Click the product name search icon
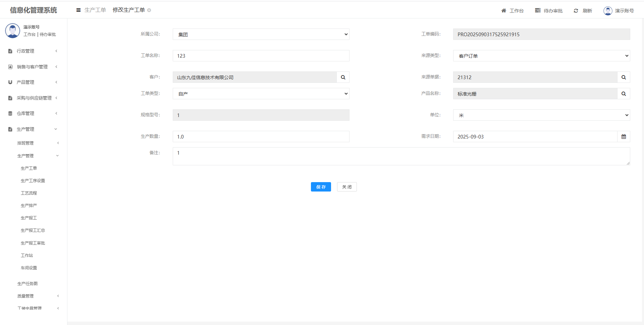The height and width of the screenshot is (325, 644). tap(623, 94)
